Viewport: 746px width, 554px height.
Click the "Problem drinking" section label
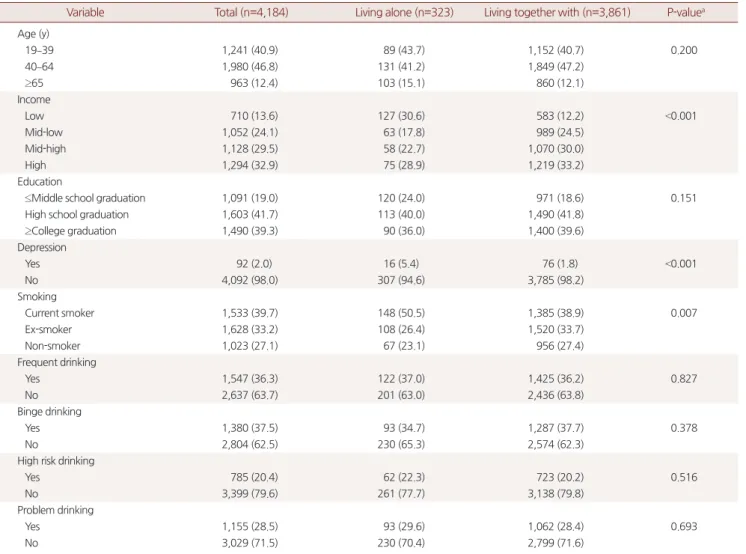[55, 510]
